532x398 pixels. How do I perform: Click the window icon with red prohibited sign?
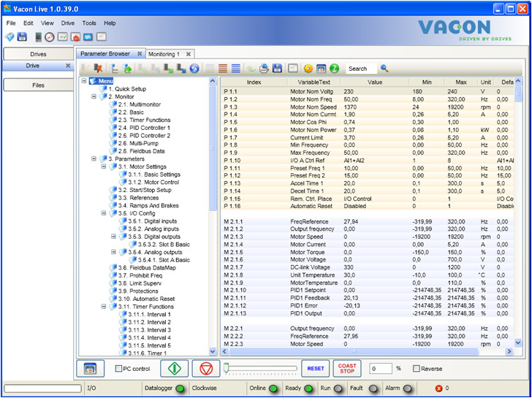(75, 37)
